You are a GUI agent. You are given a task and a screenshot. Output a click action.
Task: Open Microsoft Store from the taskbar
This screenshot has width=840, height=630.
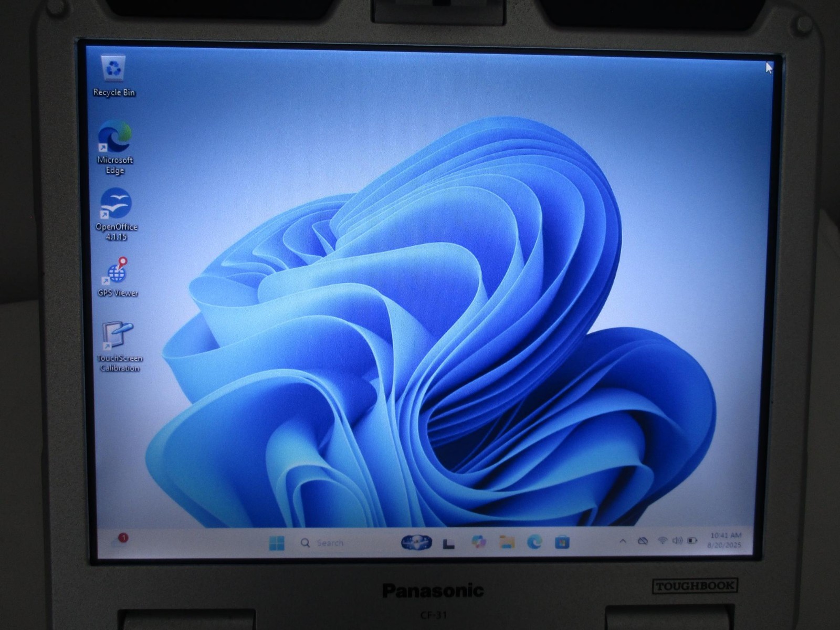[x=562, y=541]
